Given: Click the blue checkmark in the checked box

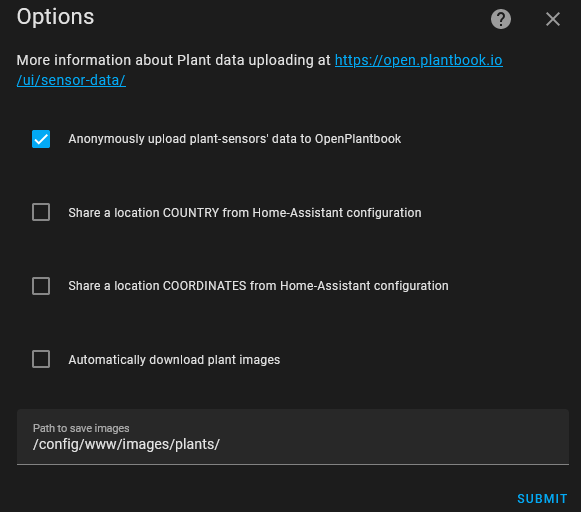Looking at the screenshot, I should (x=41, y=139).
